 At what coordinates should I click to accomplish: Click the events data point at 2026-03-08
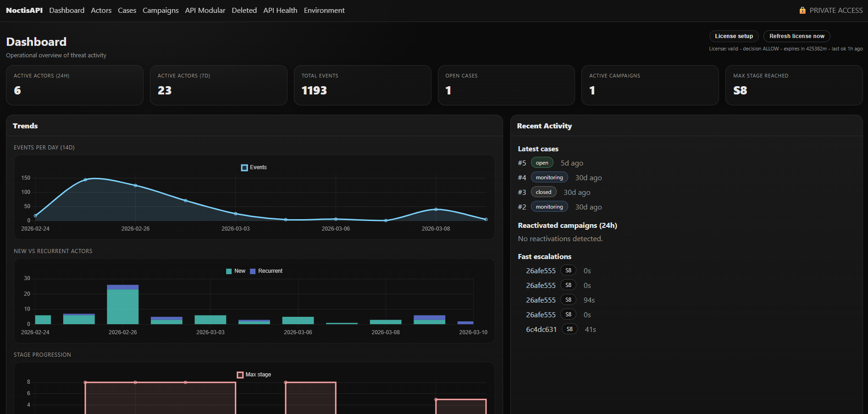coord(435,209)
